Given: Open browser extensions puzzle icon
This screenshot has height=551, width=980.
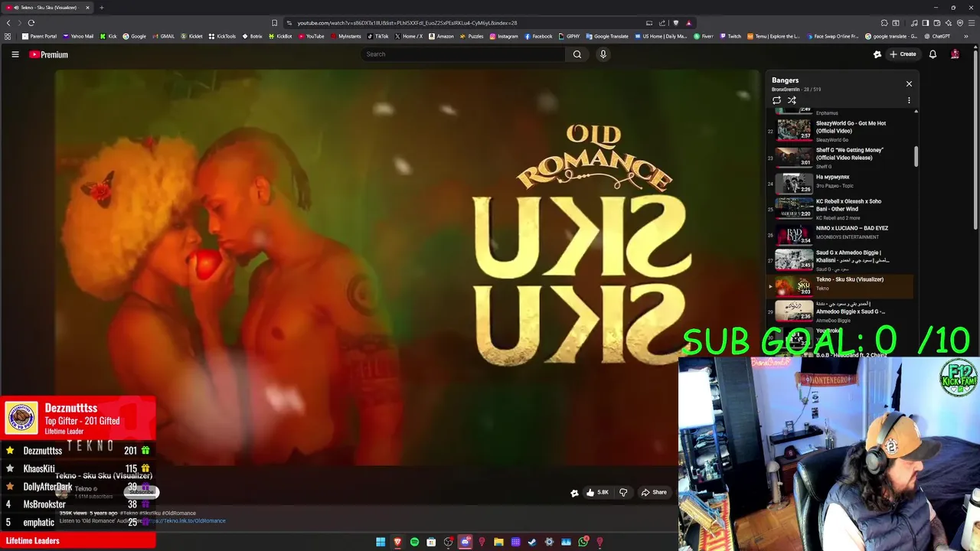Looking at the screenshot, I should [x=884, y=23].
